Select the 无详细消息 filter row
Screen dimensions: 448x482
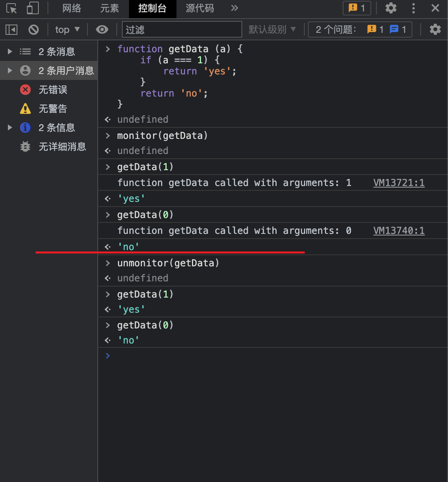pyautogui.click(x=49, y=146)
